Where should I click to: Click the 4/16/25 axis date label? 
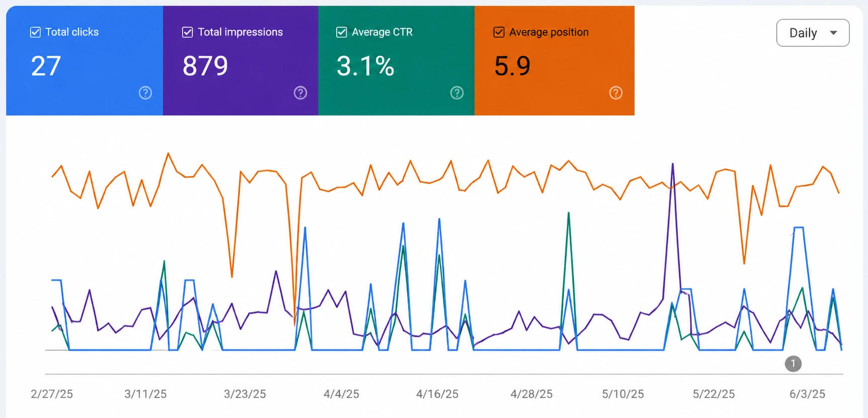(437, 394)
